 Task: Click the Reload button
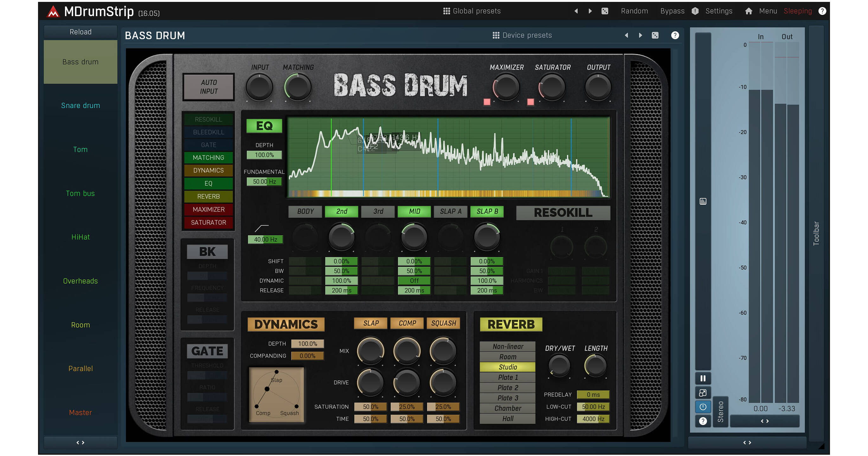80,32
